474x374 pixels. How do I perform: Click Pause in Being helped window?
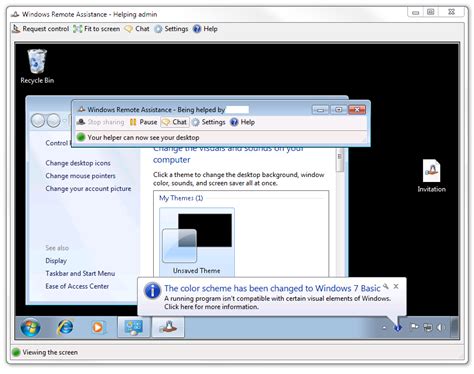[x=143, y=122]
